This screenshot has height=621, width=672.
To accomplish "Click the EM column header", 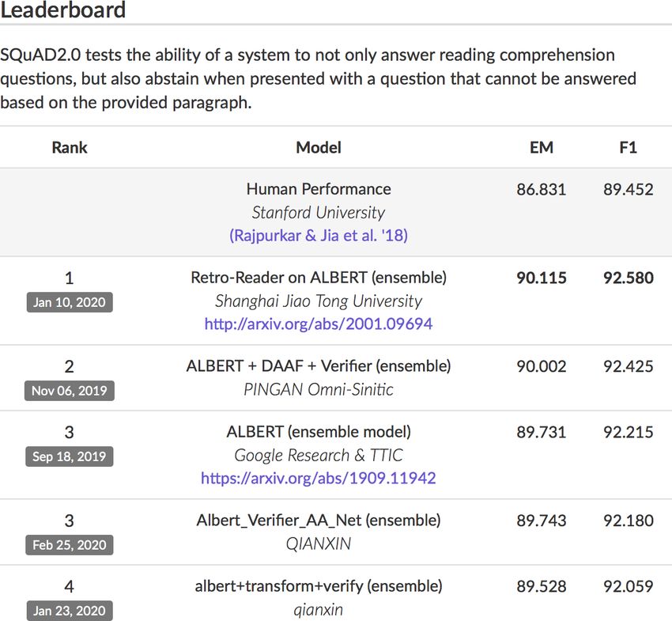I will (x=542, y=147).
